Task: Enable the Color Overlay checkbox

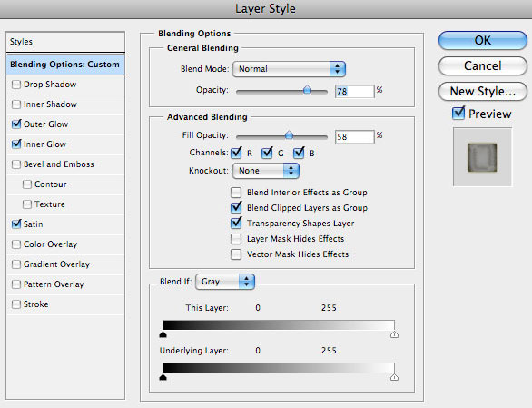Action: (x=16, y=244)
